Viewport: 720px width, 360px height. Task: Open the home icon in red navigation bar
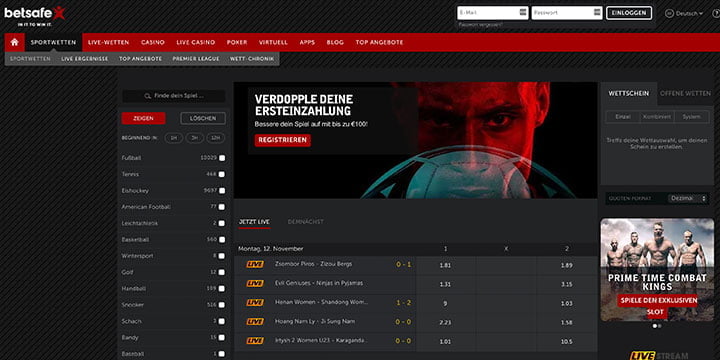(15, 42)
